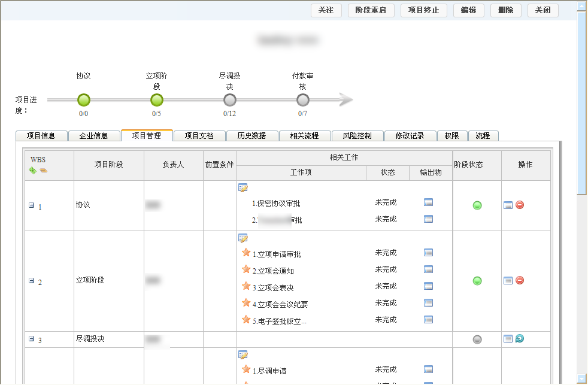Click the star icon before 立项会表决

(247, 286)
